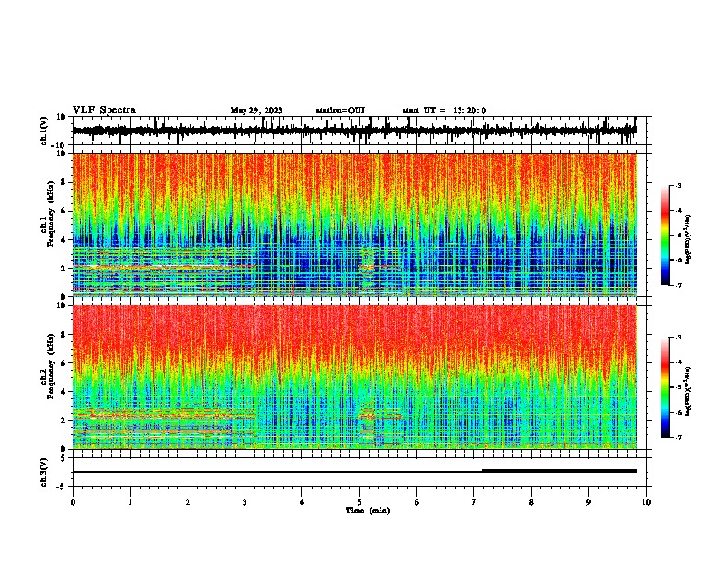Click the ch.3 voltage trace line
Viewport: 728px width, 563px height.
coord(354,472)
